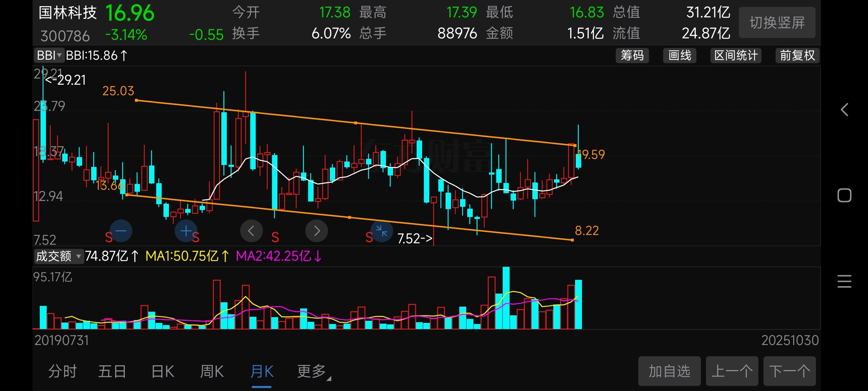The height and width of the screenshot is (391, 868).
Task: Open the 成交额 indicator dropdown
Action: pos(58,256)
